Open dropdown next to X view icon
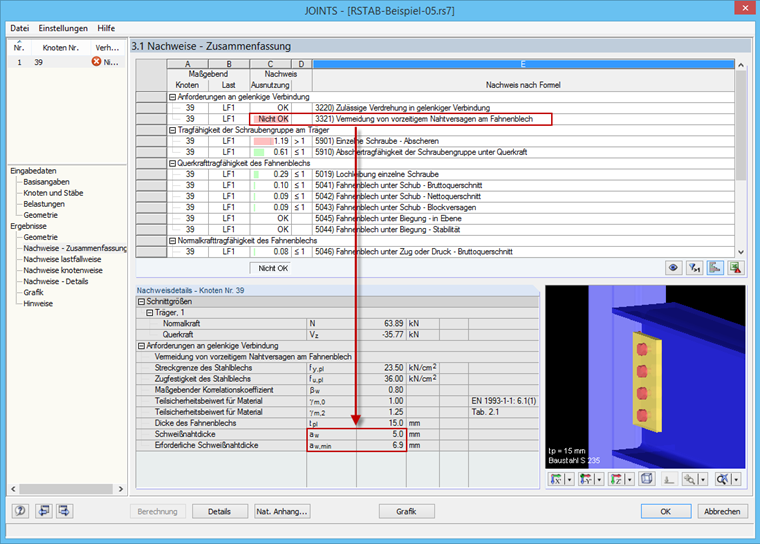This screenshot has height=544, width=760. [x=570, y=480]
